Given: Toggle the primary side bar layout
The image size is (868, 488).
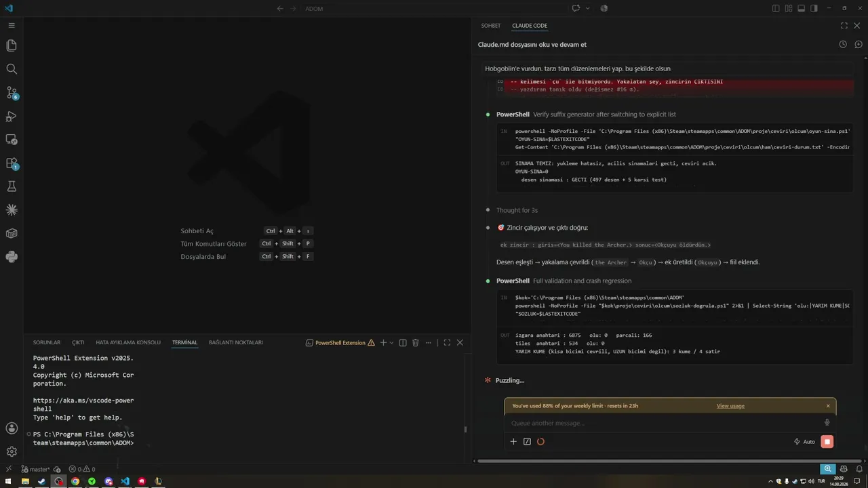Looking at the screenshot, I should tap(776, 8).
